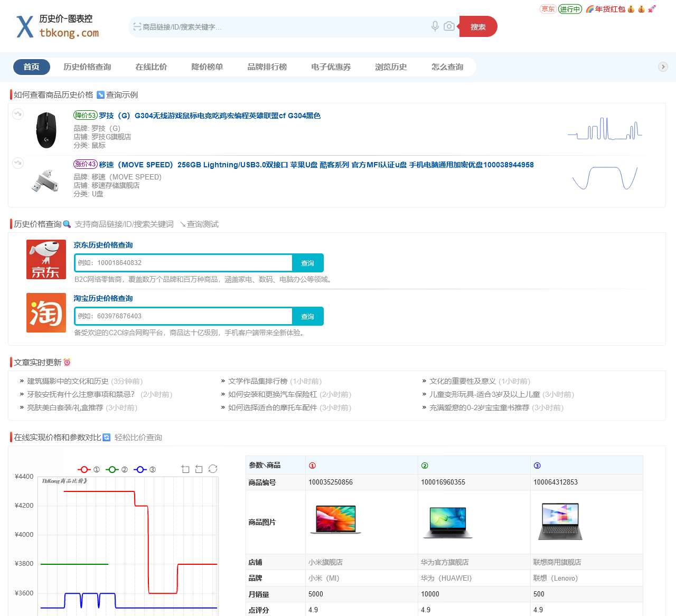Image resolution: width=676 pixels, height=616 pixels.
Task: Focus the Taobao product ID input field
Action: [183, 316]
